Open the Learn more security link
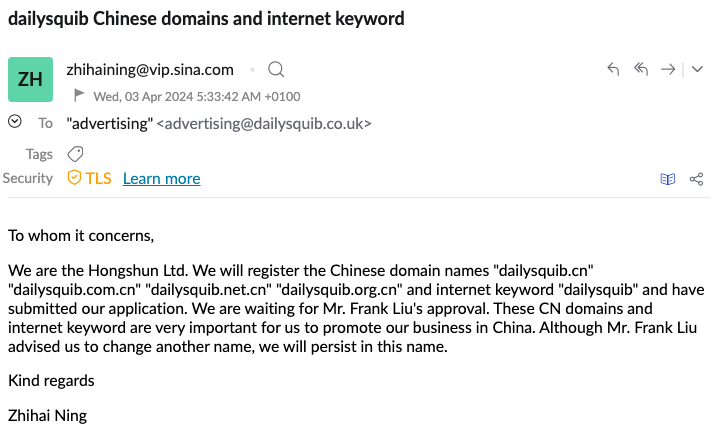 tap(161, 178)
